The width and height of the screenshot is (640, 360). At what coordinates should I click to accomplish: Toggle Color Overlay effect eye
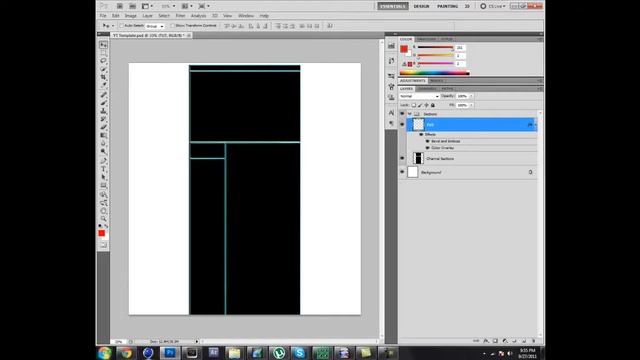point(427,148)
